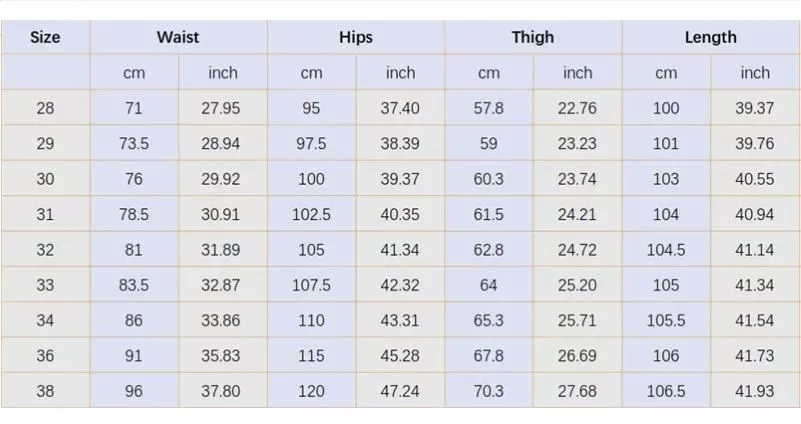Select size 30 row label

click(x=45, y=179)
